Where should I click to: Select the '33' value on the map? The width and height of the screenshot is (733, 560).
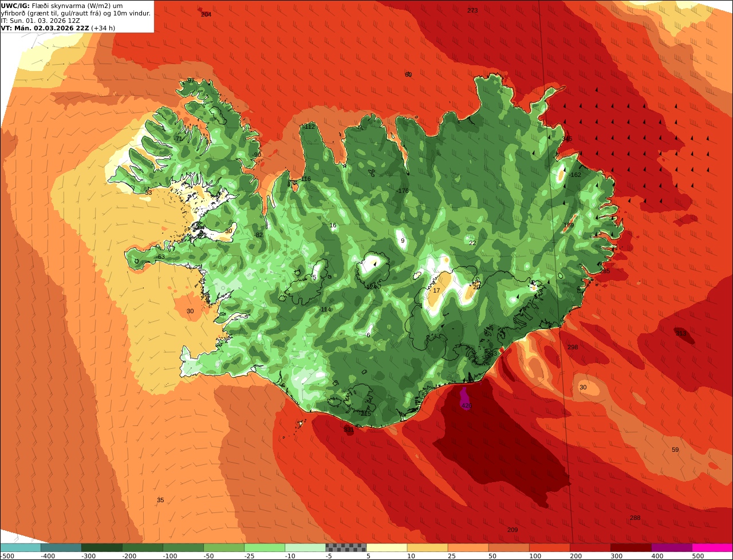click(x=149, y=193)
